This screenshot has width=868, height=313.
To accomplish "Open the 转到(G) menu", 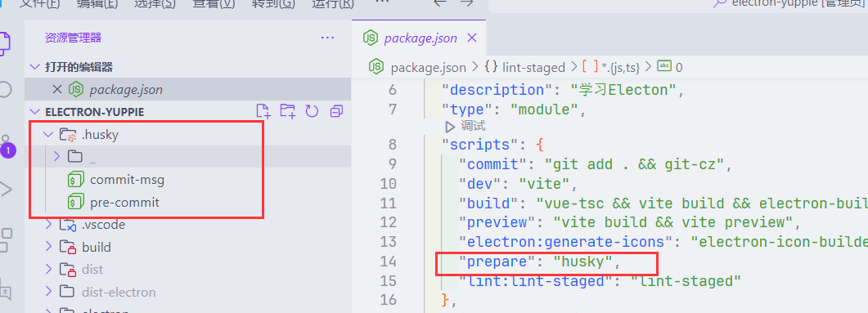I will coord(273,3).
